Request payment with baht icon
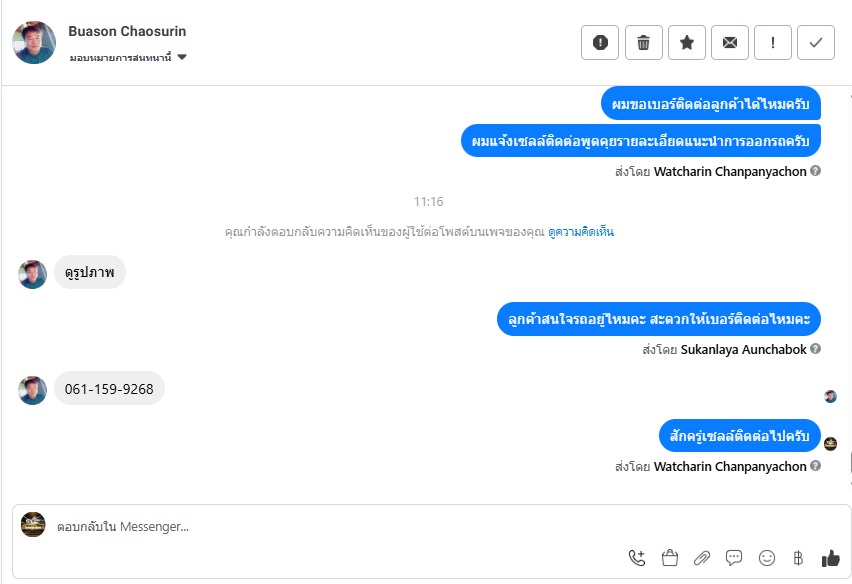 [x=798, y=558]
